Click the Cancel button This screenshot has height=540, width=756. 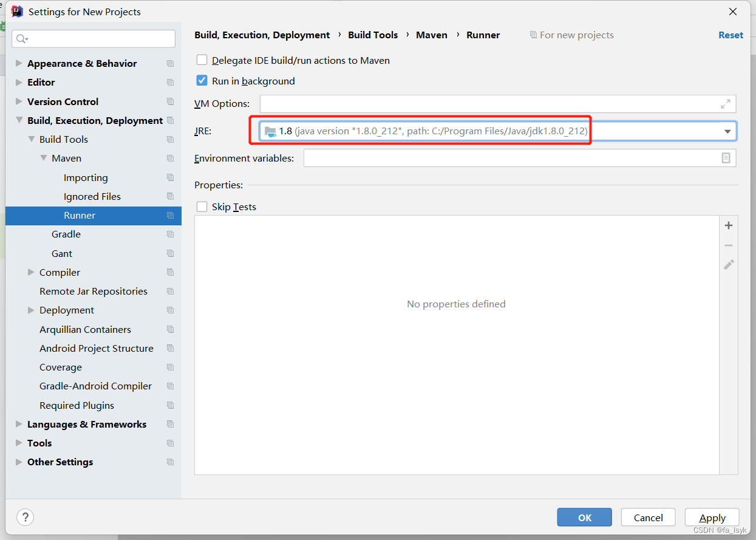pyautogui.click(x=649, y=518)
